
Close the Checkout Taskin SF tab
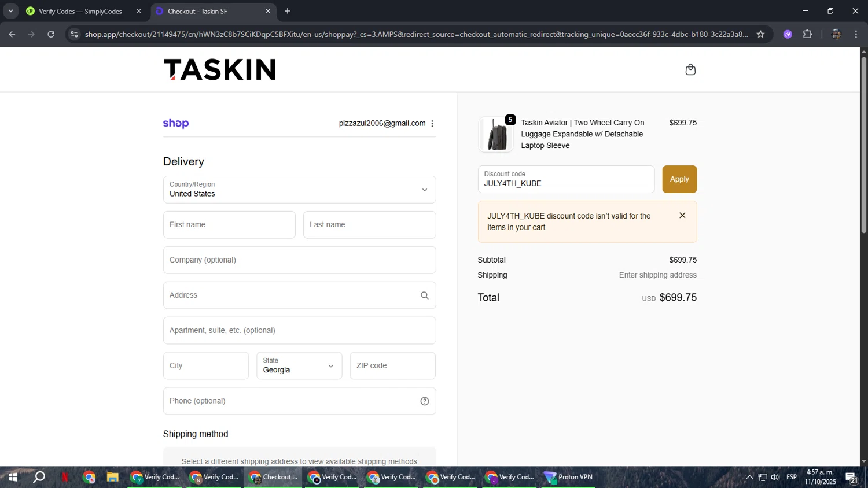point(268,11)
